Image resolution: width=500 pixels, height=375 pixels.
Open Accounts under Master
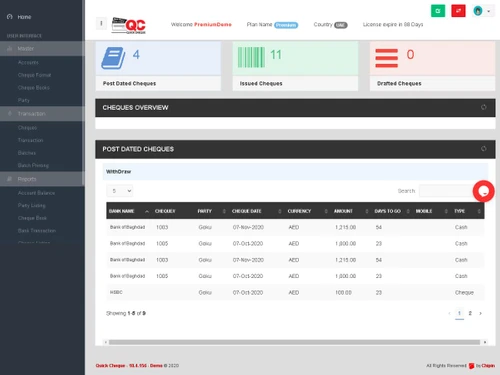[x=28, y=62]
